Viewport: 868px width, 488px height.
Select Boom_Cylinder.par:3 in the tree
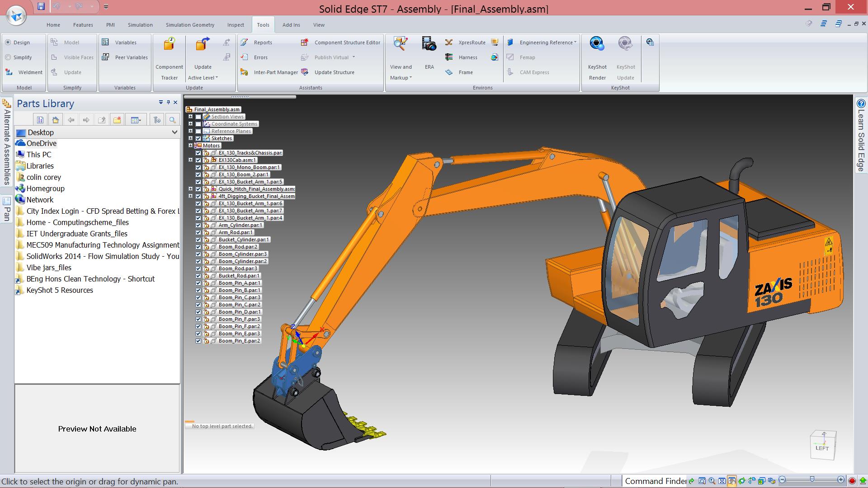[x=243, y=254]
